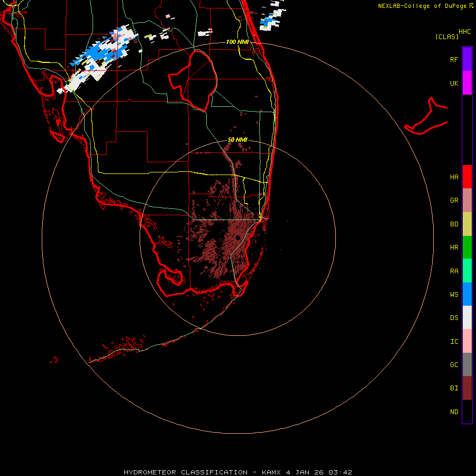Click the BI dark red legend swatch
This screenshot has width=476, height=476.
click(467, 388)
